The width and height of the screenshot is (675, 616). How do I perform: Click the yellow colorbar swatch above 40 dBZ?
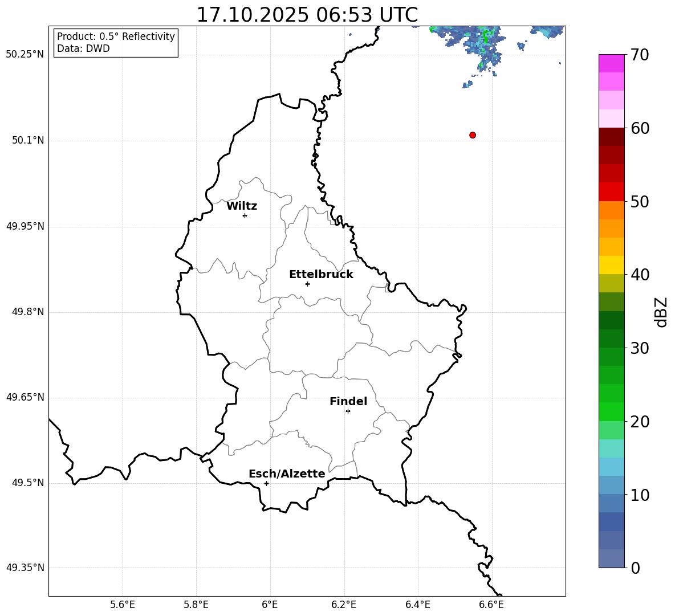(x=611, y=266)
